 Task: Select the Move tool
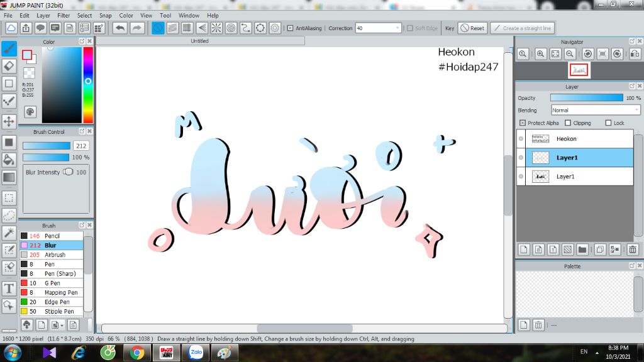coord(9,121)
